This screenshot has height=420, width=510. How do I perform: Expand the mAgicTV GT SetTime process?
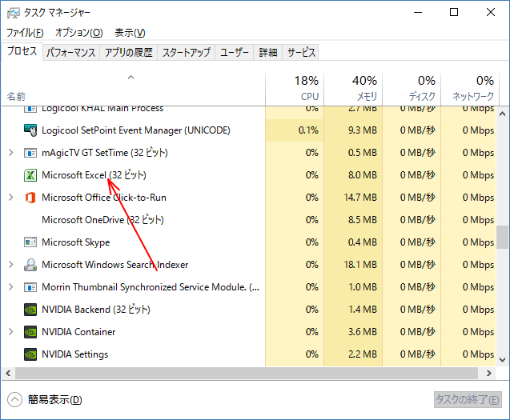11,153
